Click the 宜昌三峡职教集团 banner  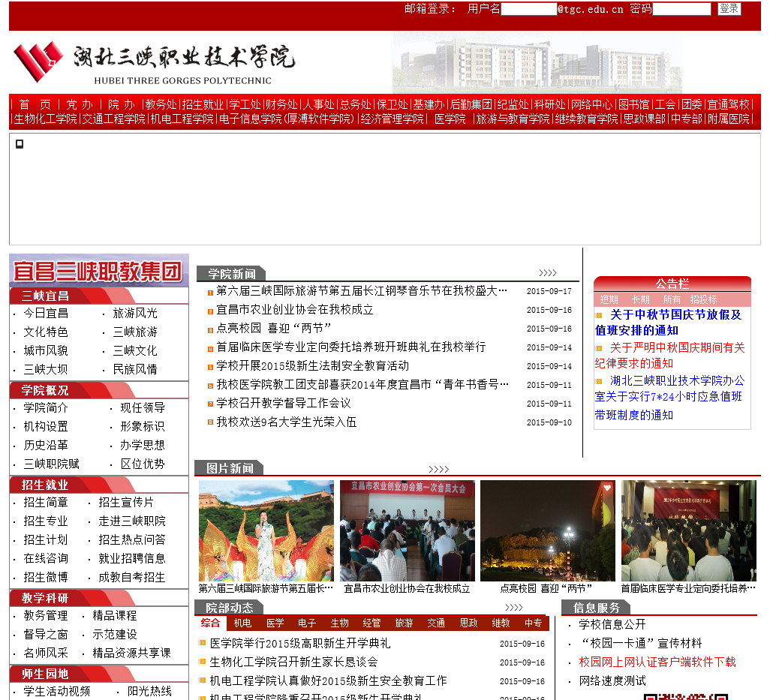pyautogui.click(x=99, y=270)
